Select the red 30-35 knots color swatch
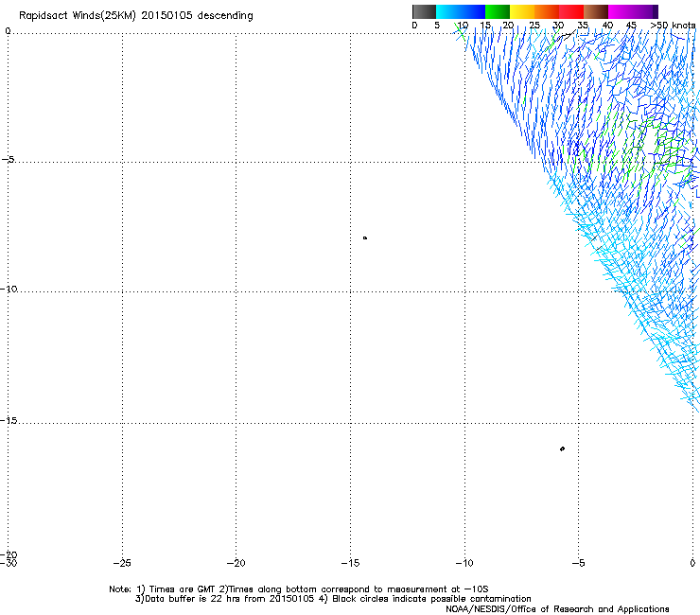700x615 pixels. pyautogui.click(x=571, y=11)
